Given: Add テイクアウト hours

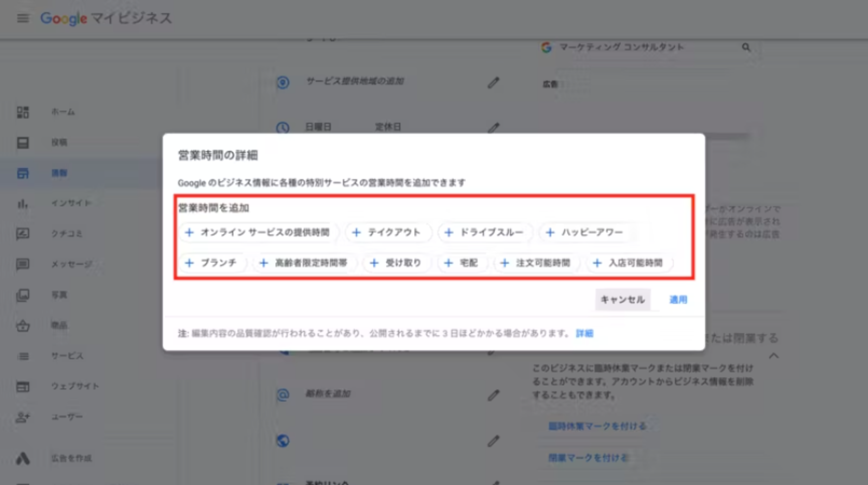Looking at the screenshot, I should click(x=388, y=232).
